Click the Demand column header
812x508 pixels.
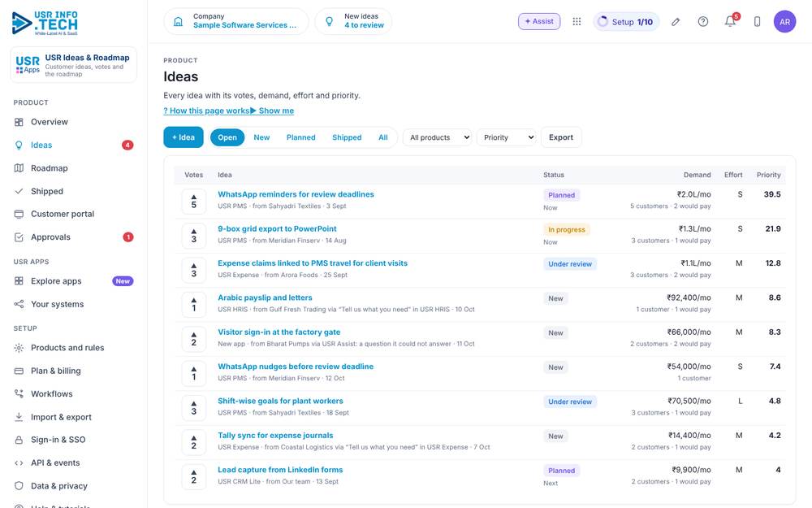click(x=697, y=175)
